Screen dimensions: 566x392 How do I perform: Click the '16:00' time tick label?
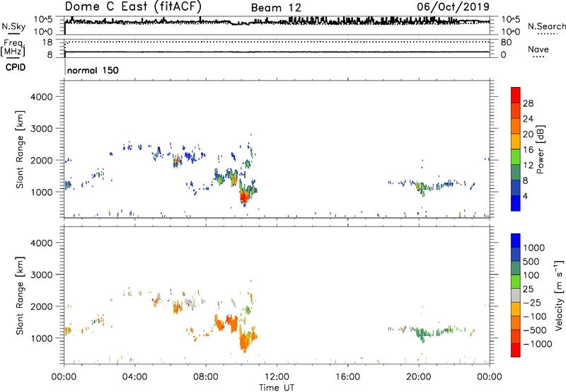tap(347, 377)
